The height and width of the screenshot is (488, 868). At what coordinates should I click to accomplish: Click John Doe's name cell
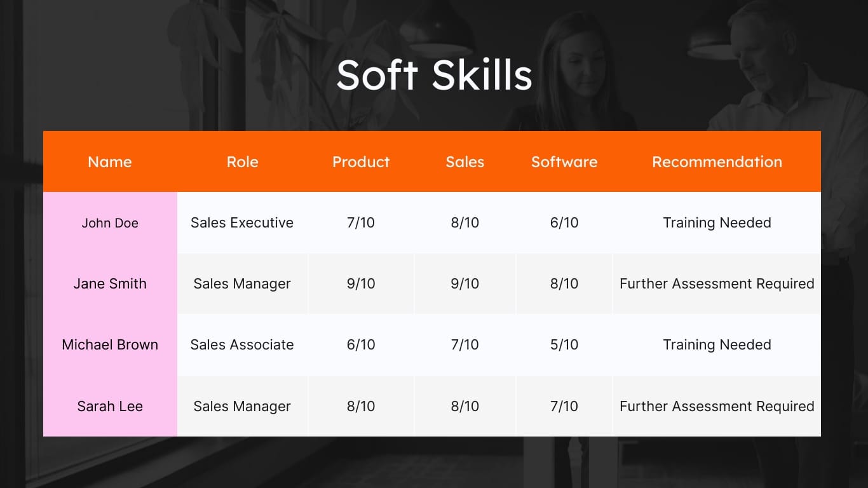(109, 223)
